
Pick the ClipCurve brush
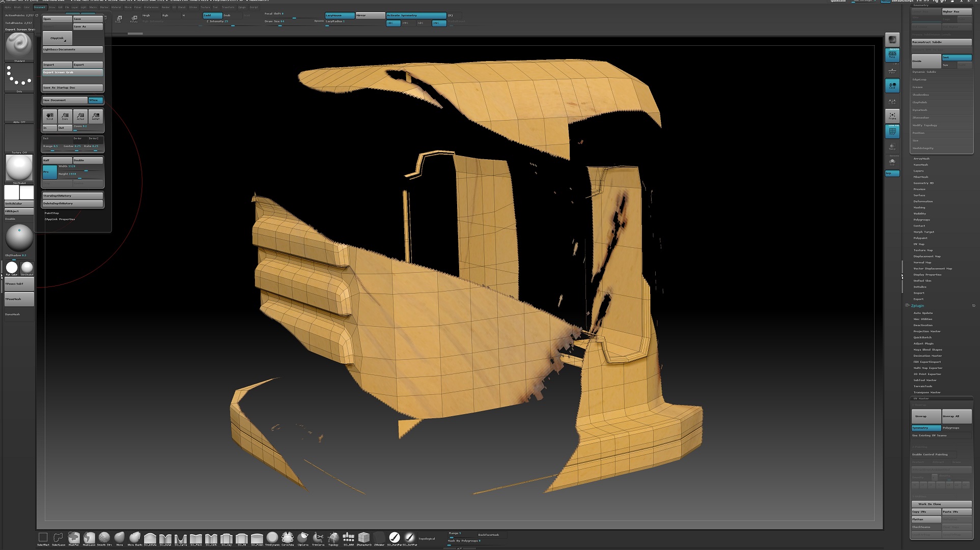click(303, 538)
